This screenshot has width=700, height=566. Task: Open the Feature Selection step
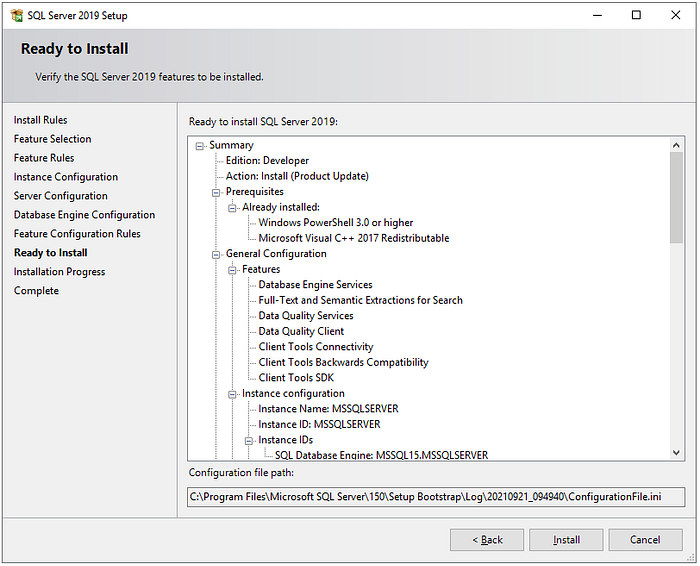pyautogui.click(x=52, y=139)
